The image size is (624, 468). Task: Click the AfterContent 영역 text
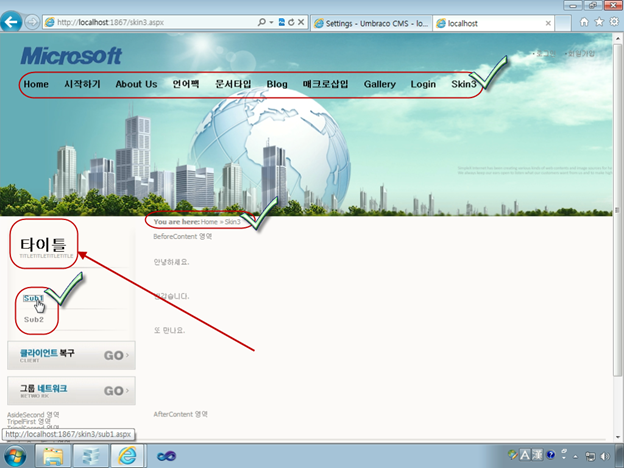(181, 414)
